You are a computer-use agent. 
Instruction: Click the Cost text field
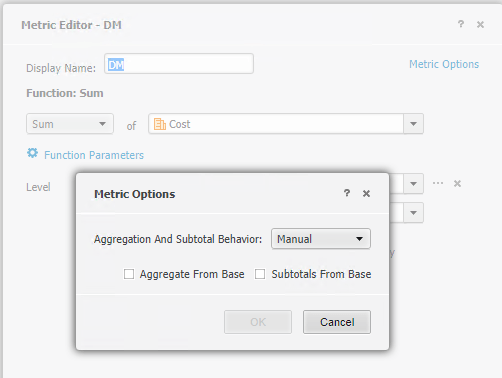click(x=276, y=124)
